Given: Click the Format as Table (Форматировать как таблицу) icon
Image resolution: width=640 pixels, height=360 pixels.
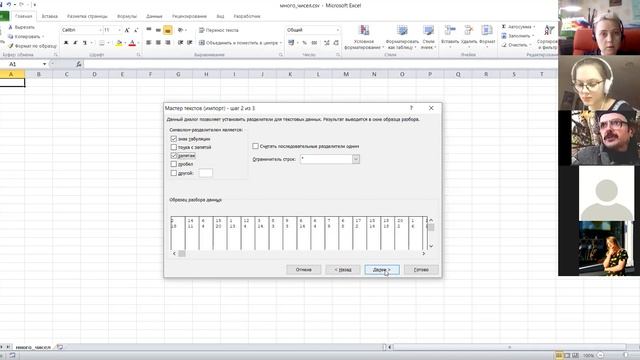Looking at the screenshot, I should (402, 30).
